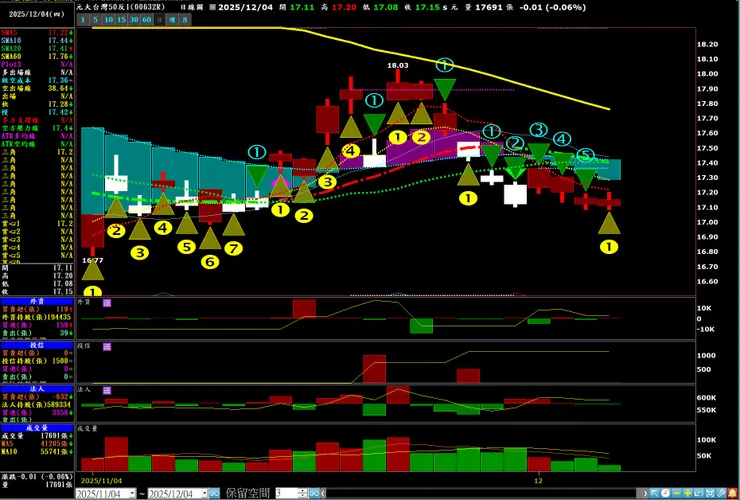This screenshot has width=740, height=500.
Task: Click the horizontal scrollbar left arrow
Action: [324, 493]
